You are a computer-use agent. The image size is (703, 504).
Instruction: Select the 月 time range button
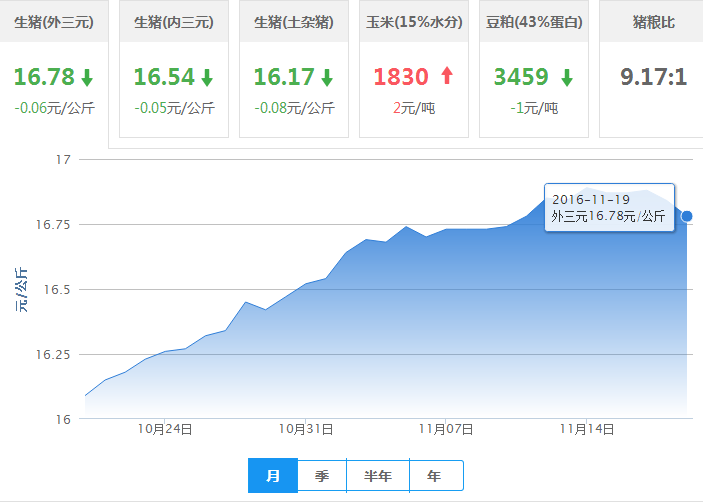tap(272, 476)
